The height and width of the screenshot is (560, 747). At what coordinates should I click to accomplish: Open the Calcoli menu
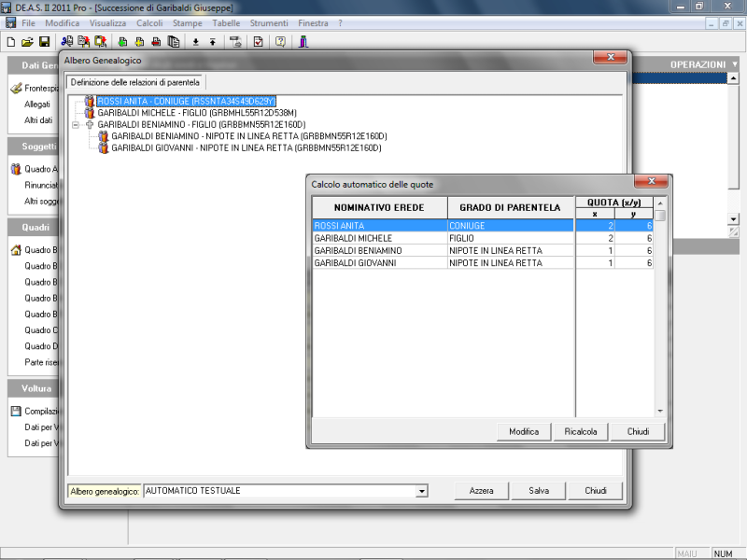pyautogui.click(x=148, y=21)
